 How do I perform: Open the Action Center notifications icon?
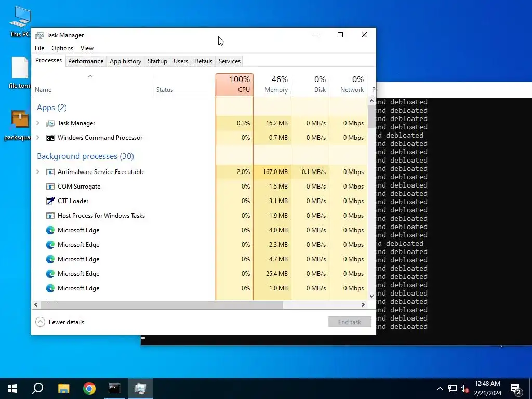(x=516, y=389)
